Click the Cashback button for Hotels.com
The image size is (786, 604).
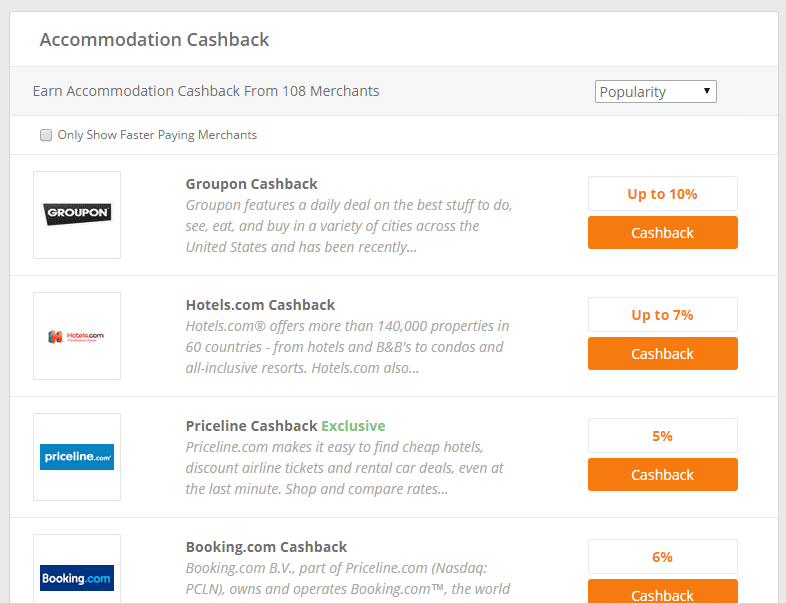662,353
